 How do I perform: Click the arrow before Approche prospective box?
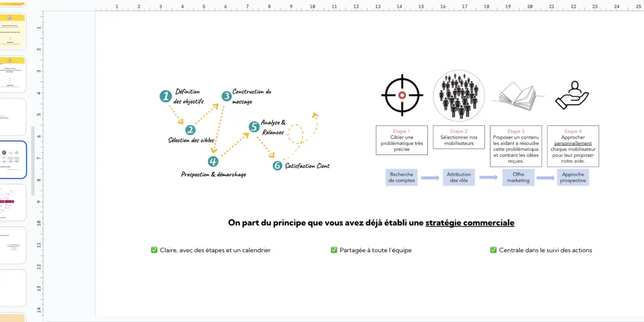tap(545, 178)
